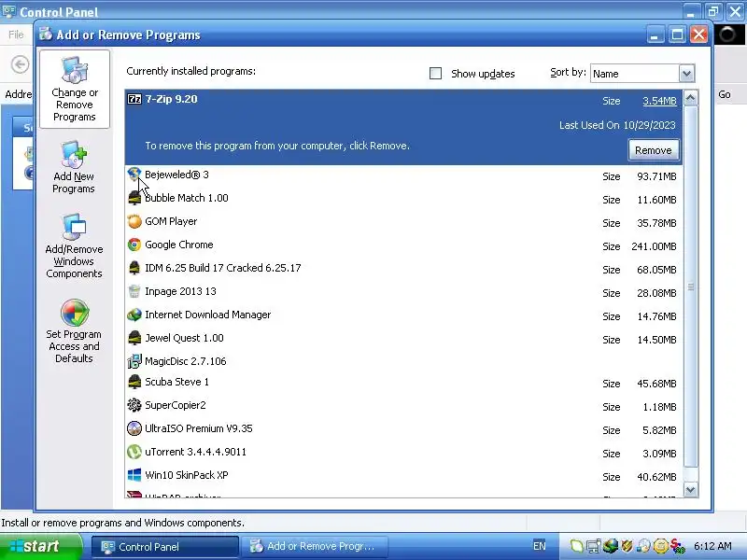Click the IDM 6.25 Build 17 Cracked icon

tap(134, 268)
